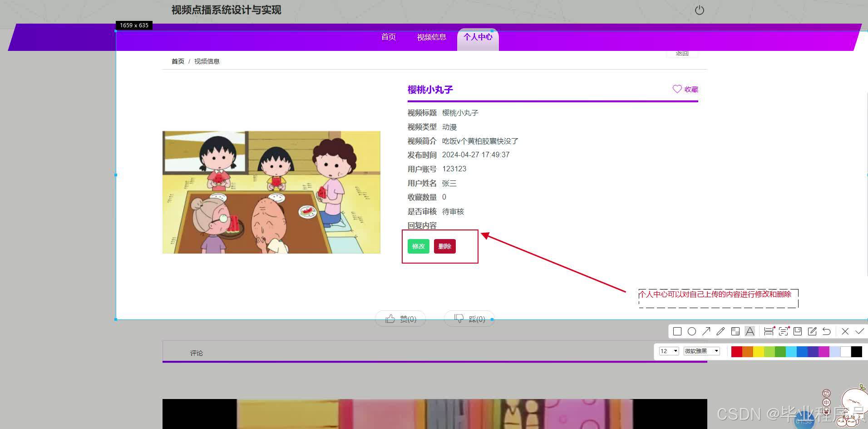Select the text annotation tool
Screen dimensions: 868x429
click(750, 331)
